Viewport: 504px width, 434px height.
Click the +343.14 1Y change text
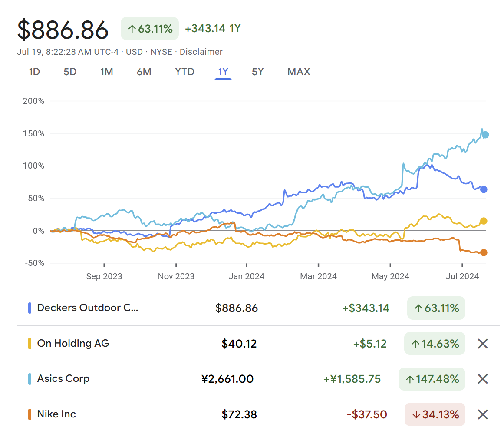[x=213, y=28]
